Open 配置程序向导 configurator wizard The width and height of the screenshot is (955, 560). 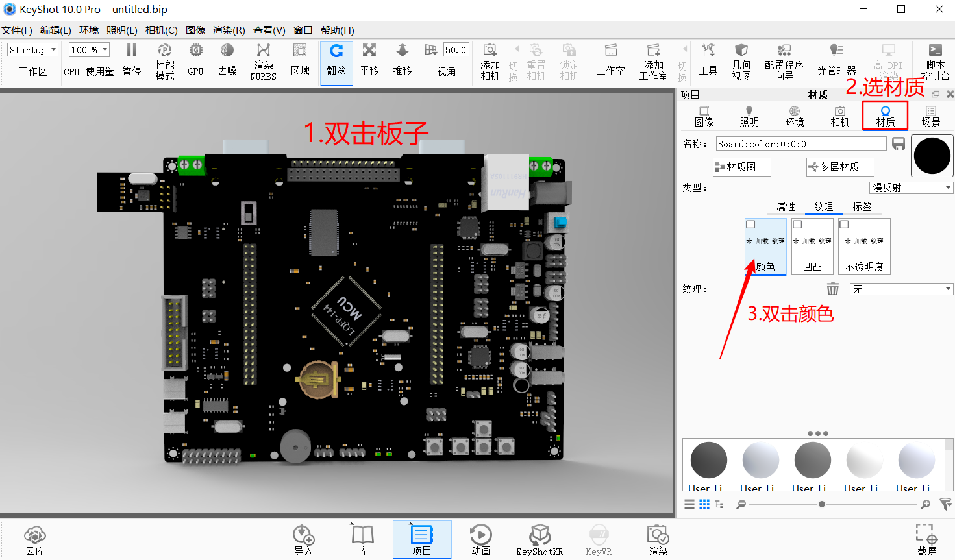click(784, 62)
